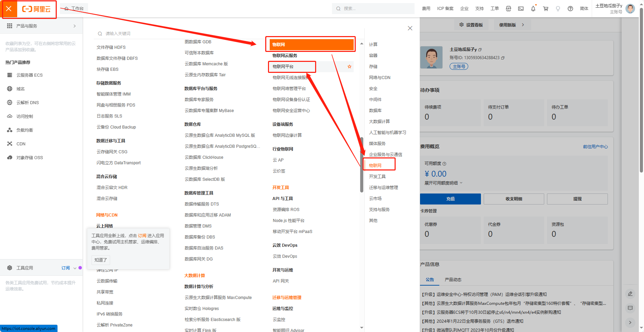Screen dimensions: 644x332
Task: Expand the 工具应用 section chevron
Action: tap(75, 268)
